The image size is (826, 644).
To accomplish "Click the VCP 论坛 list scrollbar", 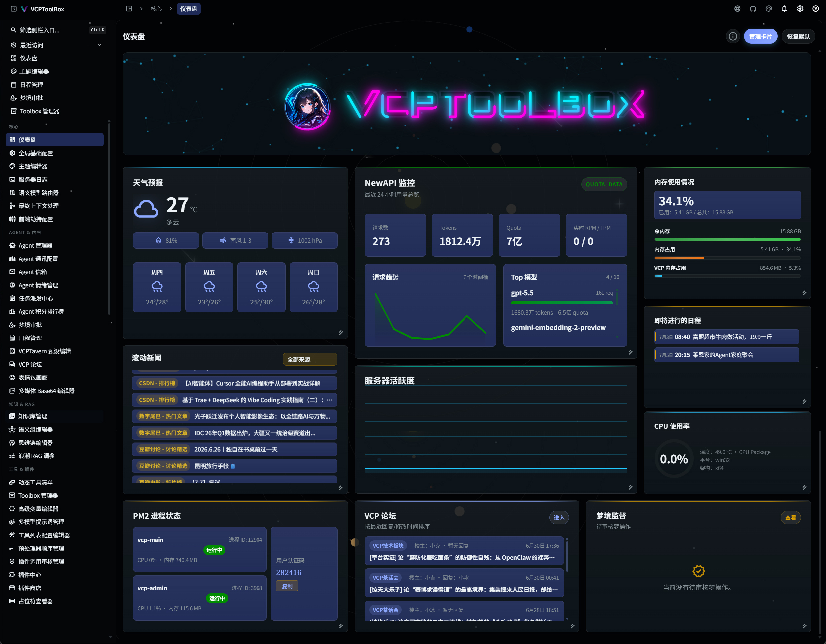I will [x=567, y=556].
